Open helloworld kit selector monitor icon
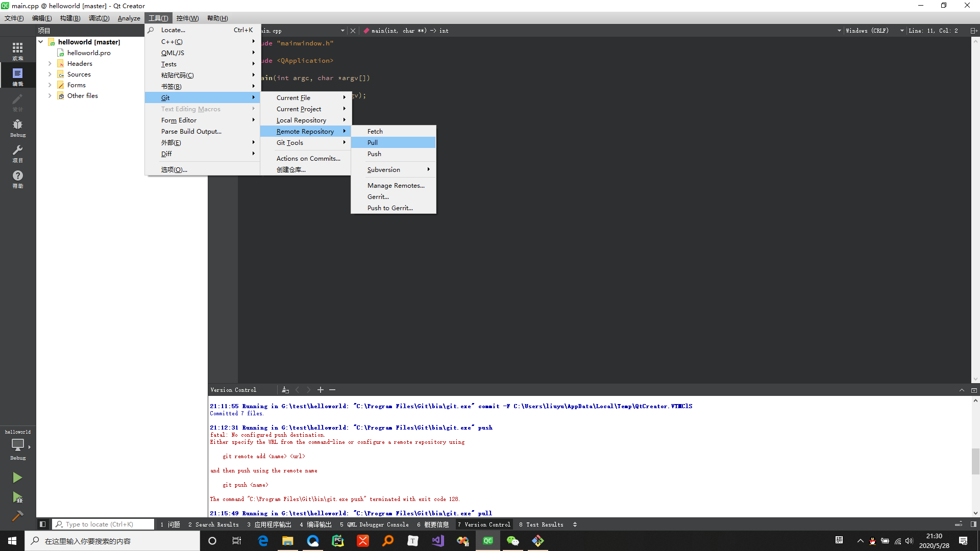The height and width of the screenshot is (551, 980). pos(18,445)
